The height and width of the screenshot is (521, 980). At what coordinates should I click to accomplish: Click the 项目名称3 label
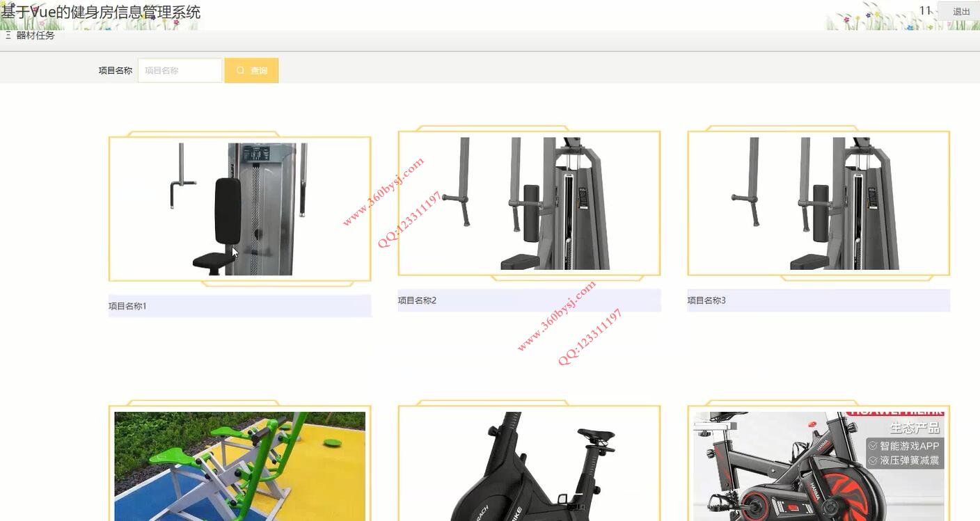click(x=706, y=300)
